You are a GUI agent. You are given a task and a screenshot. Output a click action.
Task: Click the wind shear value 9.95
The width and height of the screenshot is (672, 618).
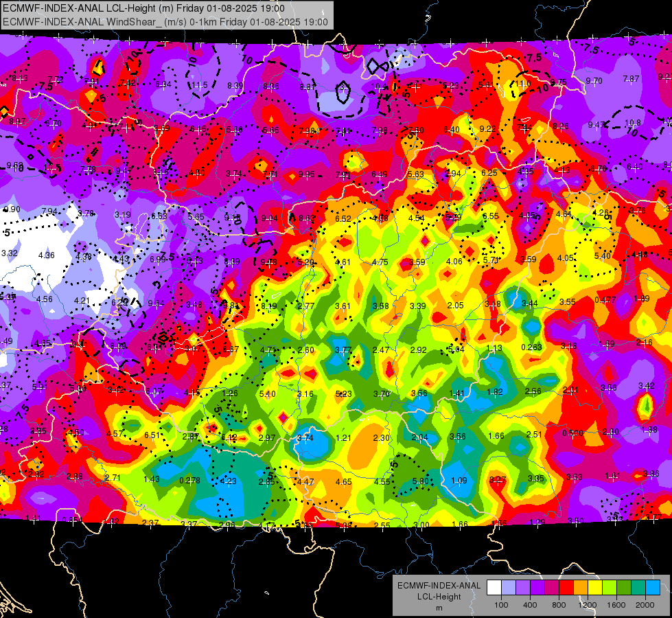click(x=306, y=174)
